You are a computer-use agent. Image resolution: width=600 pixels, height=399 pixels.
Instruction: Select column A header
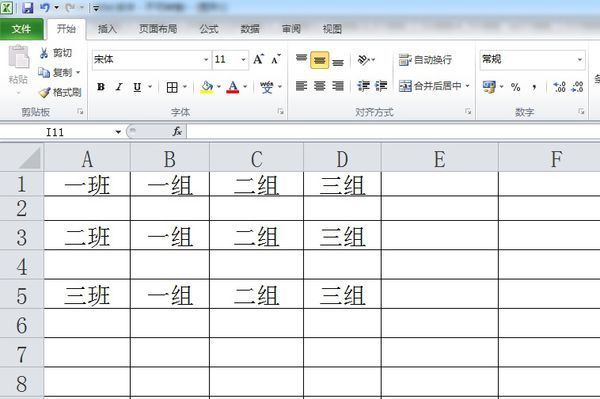87,158
